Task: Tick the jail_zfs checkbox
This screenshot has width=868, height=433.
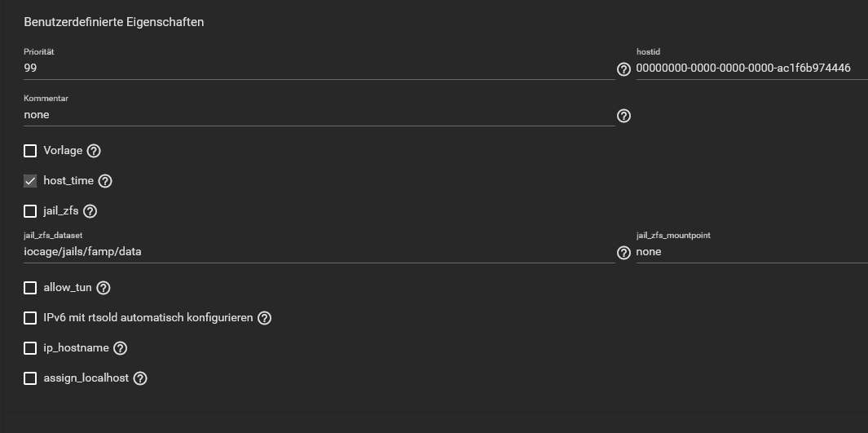Action: pos(30,211)
